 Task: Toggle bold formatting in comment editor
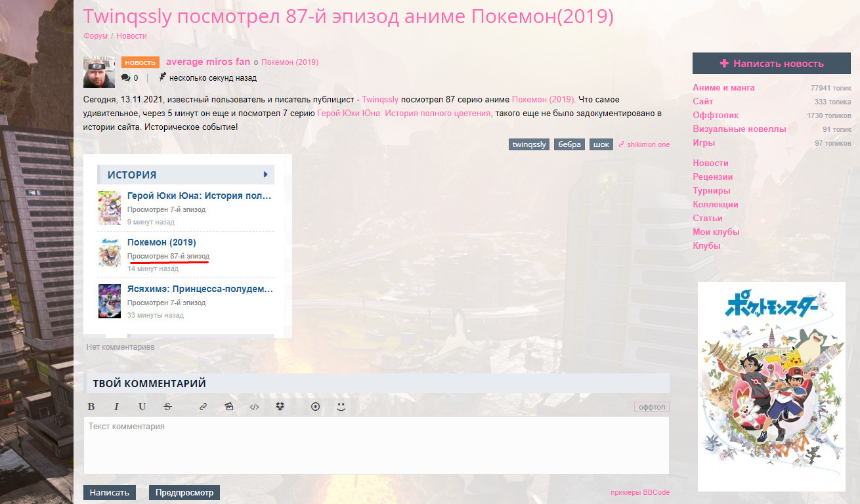tap(91, 407)
